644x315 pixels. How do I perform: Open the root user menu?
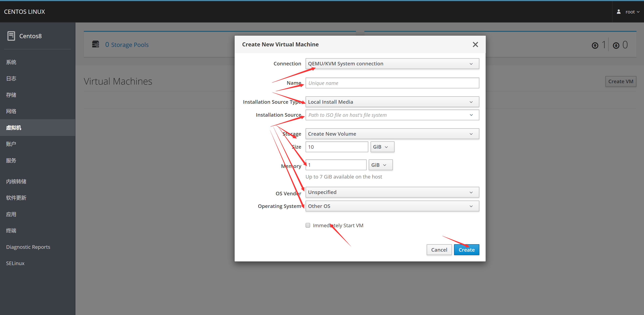click(x=628, y=12)
